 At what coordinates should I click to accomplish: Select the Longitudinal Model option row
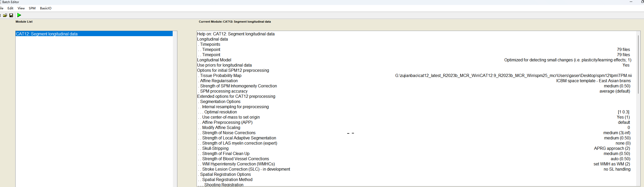pos(214,60)
